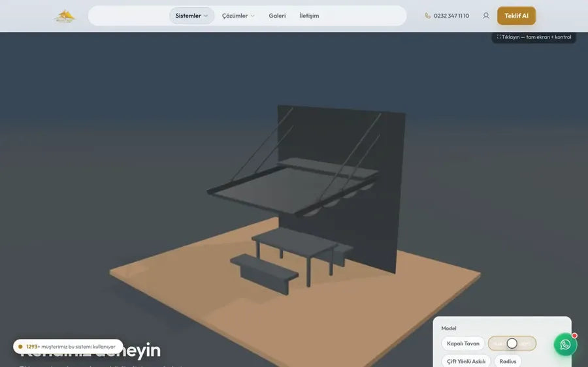Click the company logo in the header

65,16
